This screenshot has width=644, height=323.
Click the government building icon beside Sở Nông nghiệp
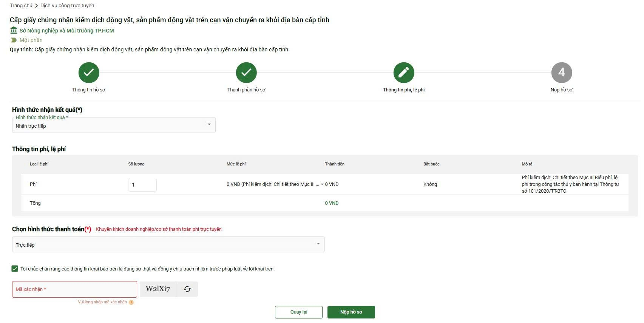click(14, 30)
